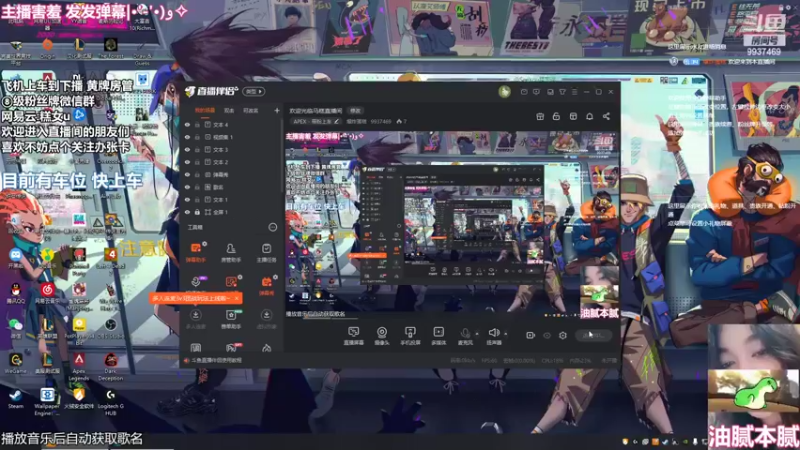Add 直播屏幕 screen capture source
Screen dimensions: 800x450
click(353, 336)
